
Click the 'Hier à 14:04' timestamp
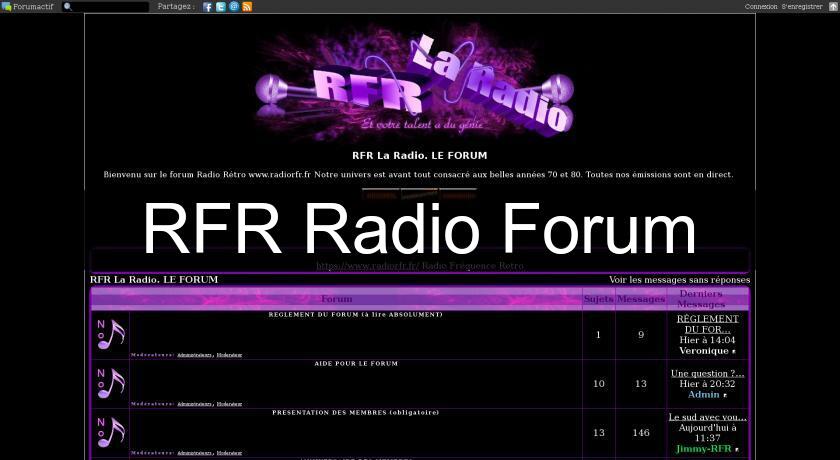(x=707, y=340)
